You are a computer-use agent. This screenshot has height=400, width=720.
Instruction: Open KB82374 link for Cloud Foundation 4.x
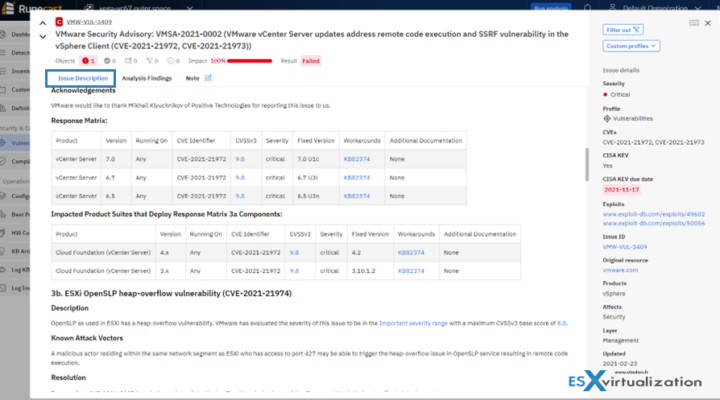[x=411, y=253]
